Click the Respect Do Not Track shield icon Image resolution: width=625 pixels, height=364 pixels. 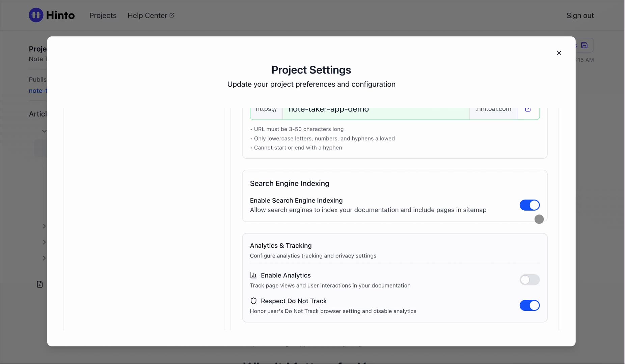coord(253,301)
